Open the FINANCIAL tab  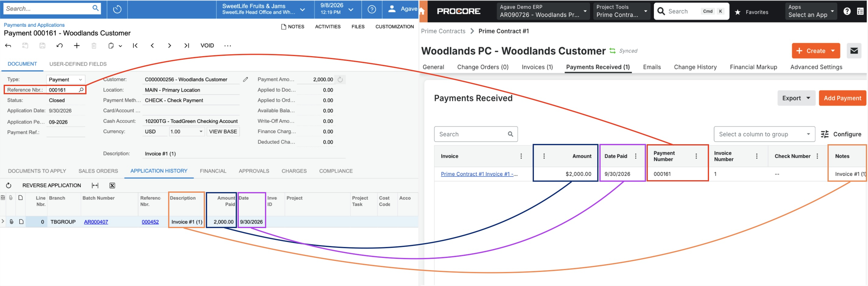click(x=213, y=171)
